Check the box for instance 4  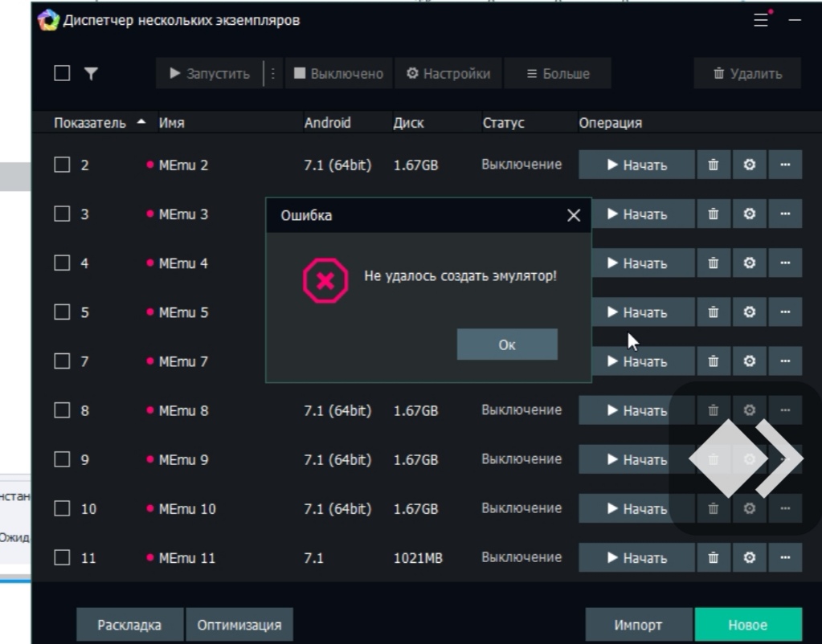pos(62,263)
